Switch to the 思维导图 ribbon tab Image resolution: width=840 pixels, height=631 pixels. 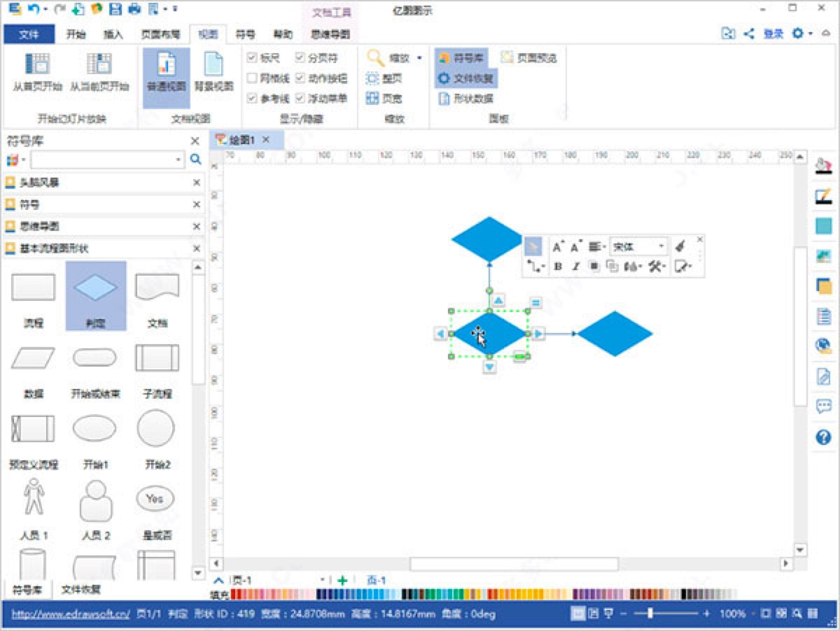pyautogui.click(x=330, y=34)
